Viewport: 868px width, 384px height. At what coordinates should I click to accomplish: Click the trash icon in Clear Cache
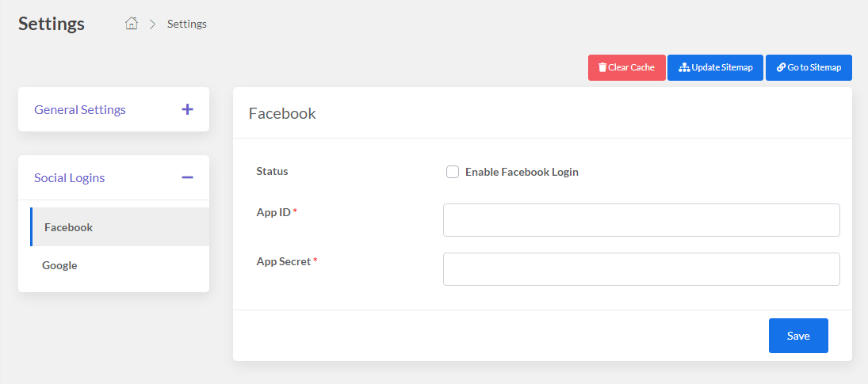click(x=602, y=67)
